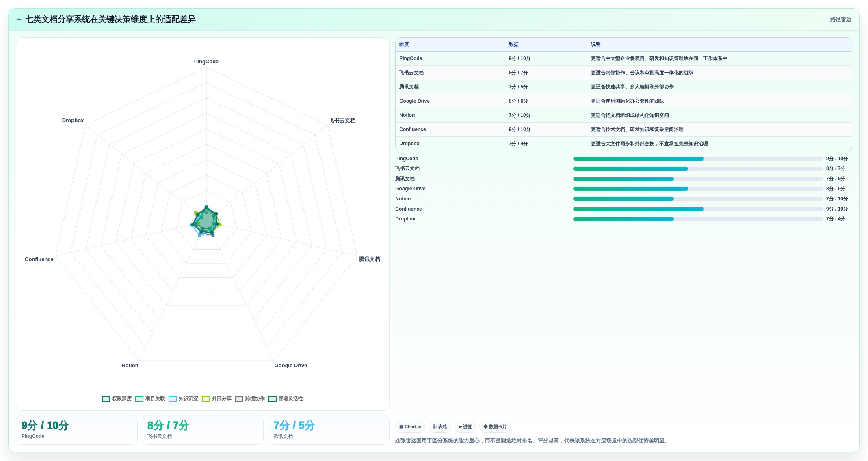Viewport: 868px width, 461px height.
Task: Click the Notion progress bar
Action: coord(697,199)
